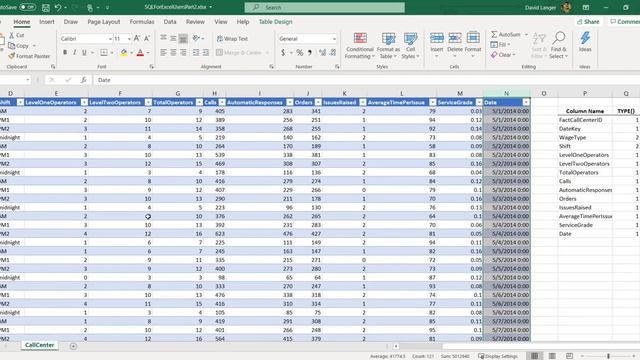Click the Format cells icon
The height and width of the screenshot is (360, 640).
pyautogui.click(x=473, y=38)
